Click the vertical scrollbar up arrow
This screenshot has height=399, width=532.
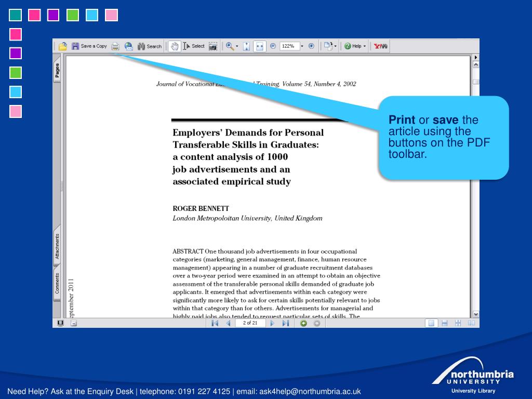tap(476, 64)
